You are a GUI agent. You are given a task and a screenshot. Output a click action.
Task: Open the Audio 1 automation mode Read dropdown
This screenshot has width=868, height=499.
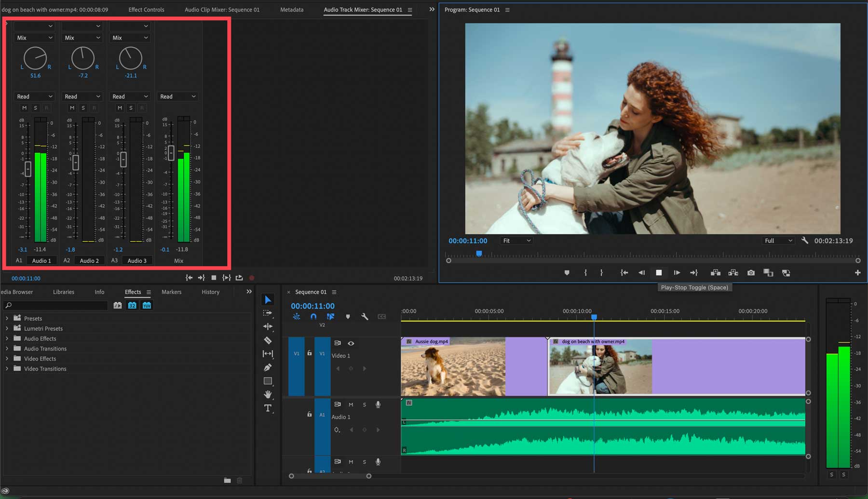[x=34, y=96]
